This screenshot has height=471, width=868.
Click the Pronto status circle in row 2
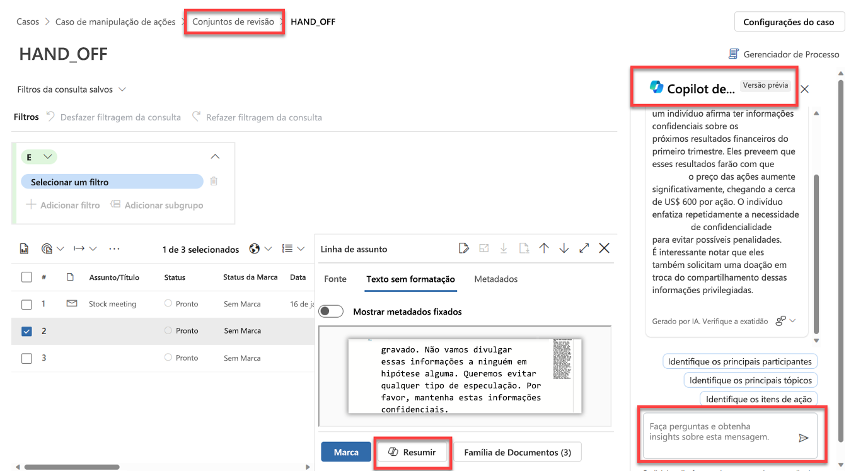click(x=168, y=330)
